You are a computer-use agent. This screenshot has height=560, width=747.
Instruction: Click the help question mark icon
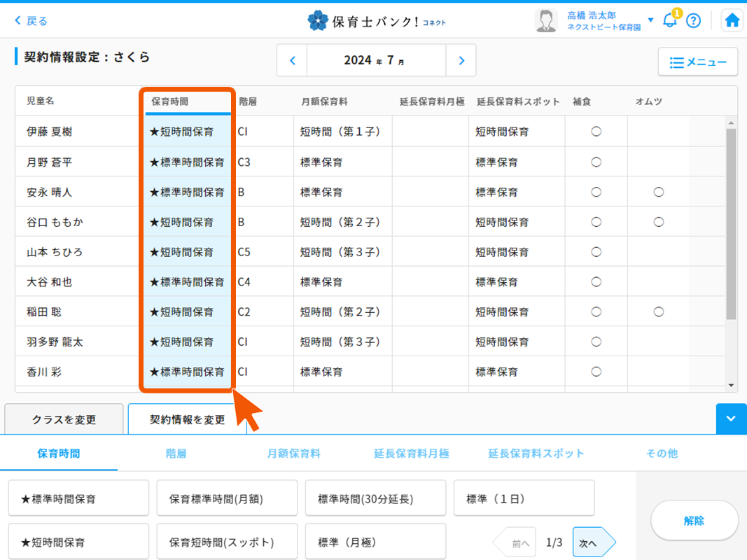(694, 20)
